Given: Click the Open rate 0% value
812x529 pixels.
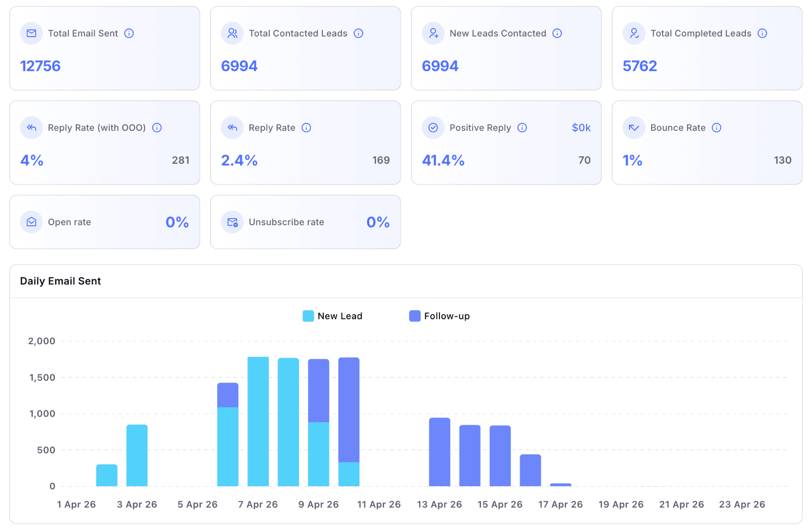Looking at the screenshot, I should [177, 222].
